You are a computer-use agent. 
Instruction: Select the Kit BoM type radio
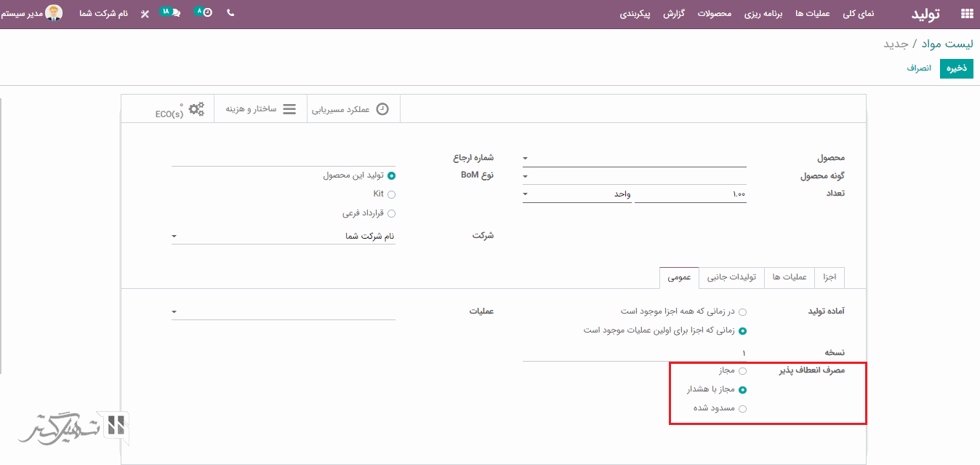coord(392,194)
